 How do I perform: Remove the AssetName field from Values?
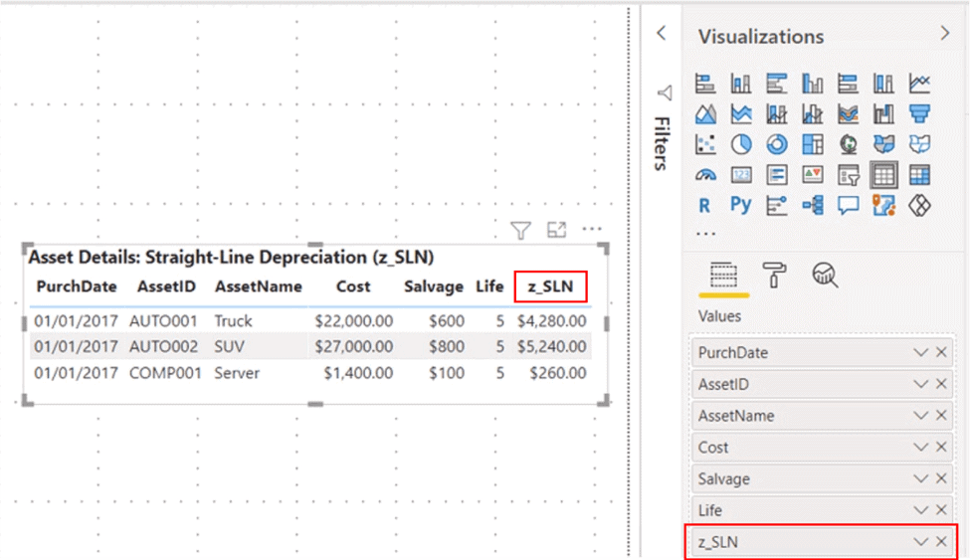[x=941, y=416]
